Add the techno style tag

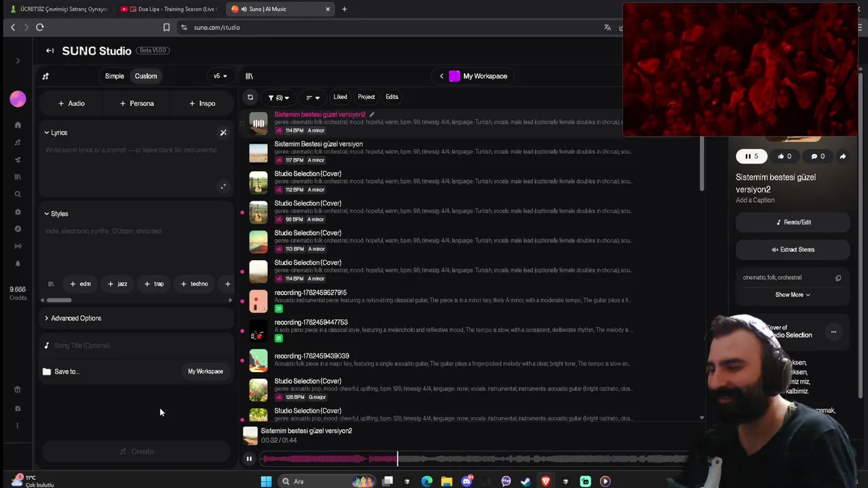point(195,284)
